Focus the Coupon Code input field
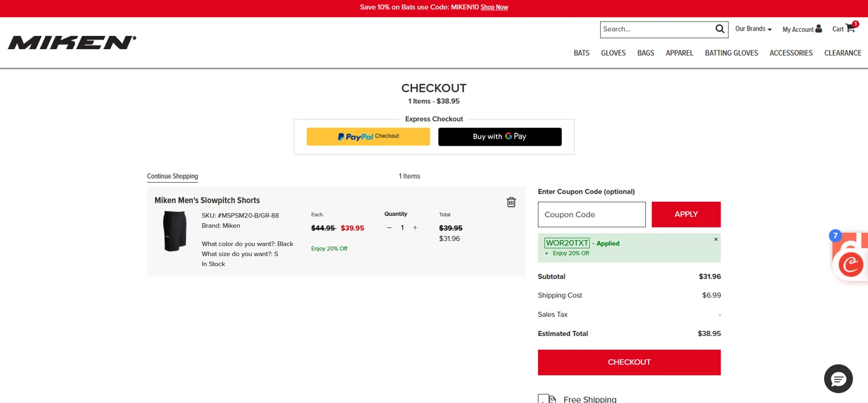 (x=591, y=215)
